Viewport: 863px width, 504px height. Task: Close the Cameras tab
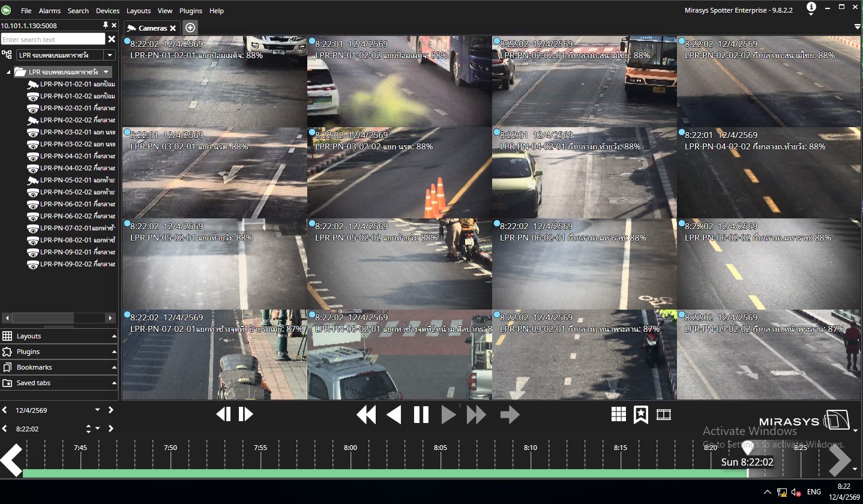[x=173, y=28]
